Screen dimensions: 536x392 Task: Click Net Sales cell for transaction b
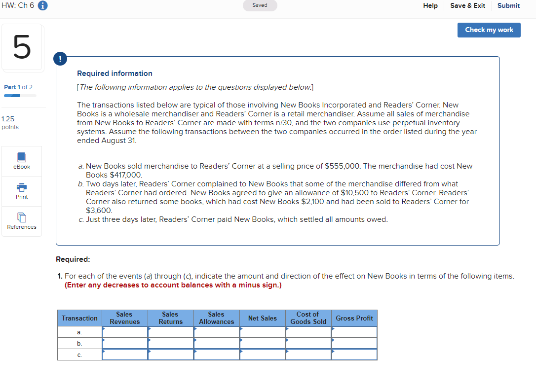pyautogui.click(x=262, y=343)
